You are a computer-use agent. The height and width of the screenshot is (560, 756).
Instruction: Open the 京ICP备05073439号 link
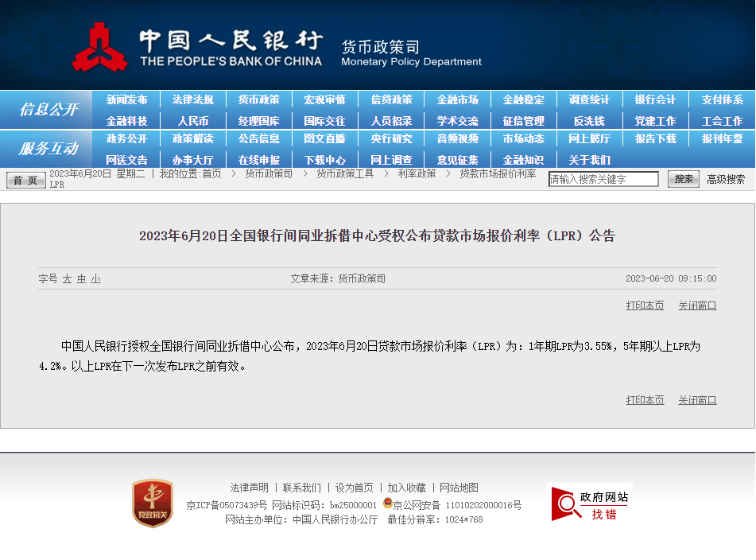(227, 505)
